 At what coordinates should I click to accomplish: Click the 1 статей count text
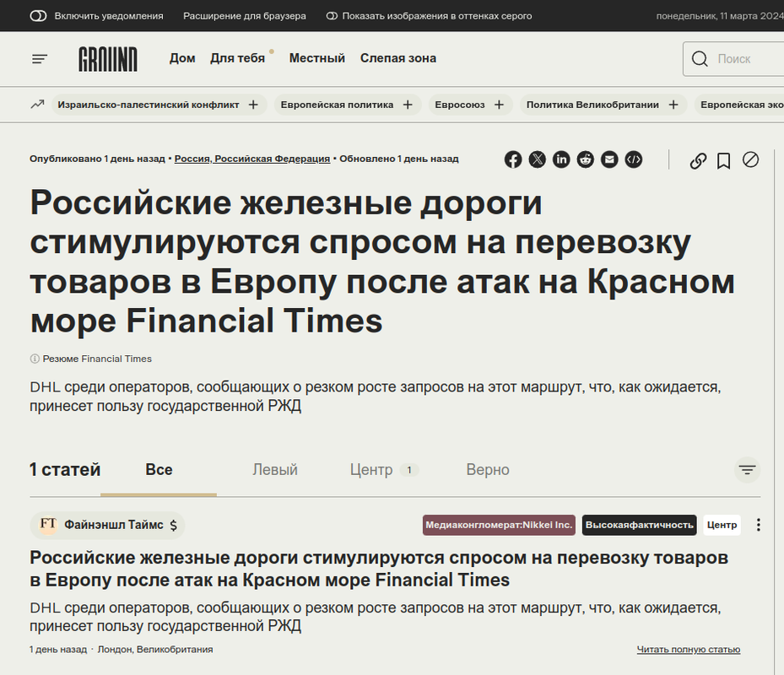(65, 470)
